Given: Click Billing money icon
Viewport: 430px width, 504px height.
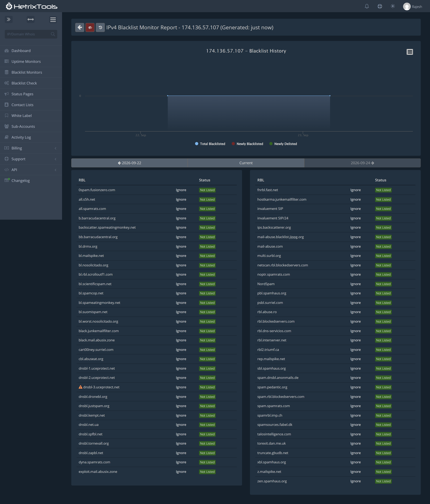Looking at the screenshot, I should point(7,148).
